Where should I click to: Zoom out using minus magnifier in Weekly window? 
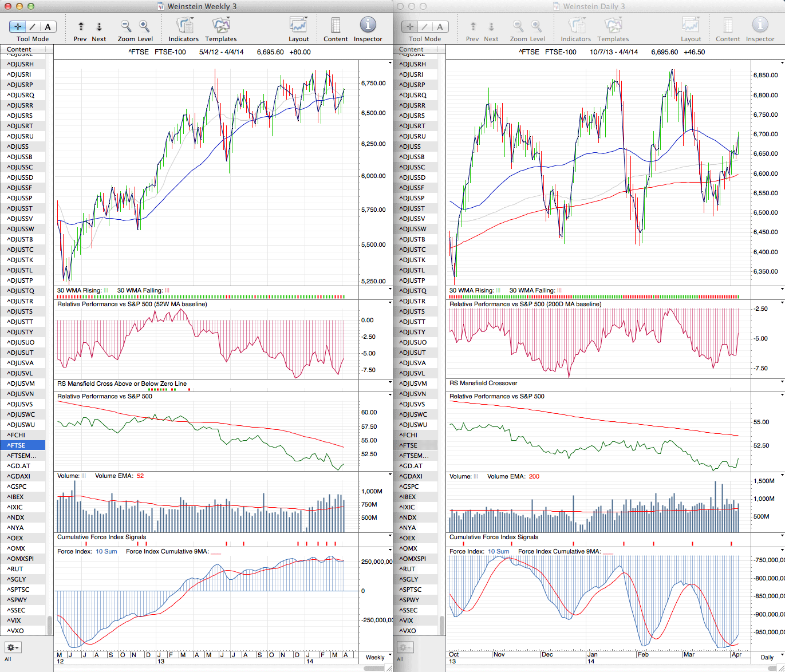(126, 26)
